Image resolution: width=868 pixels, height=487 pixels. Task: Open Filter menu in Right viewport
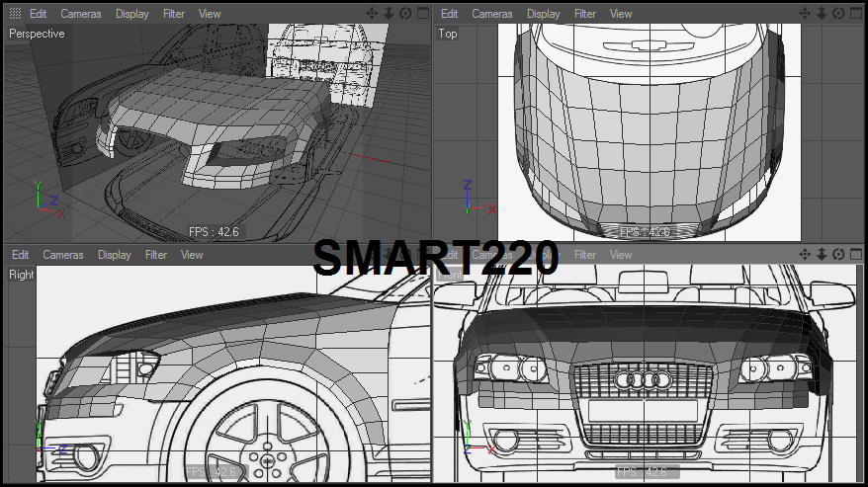point(156,255)
